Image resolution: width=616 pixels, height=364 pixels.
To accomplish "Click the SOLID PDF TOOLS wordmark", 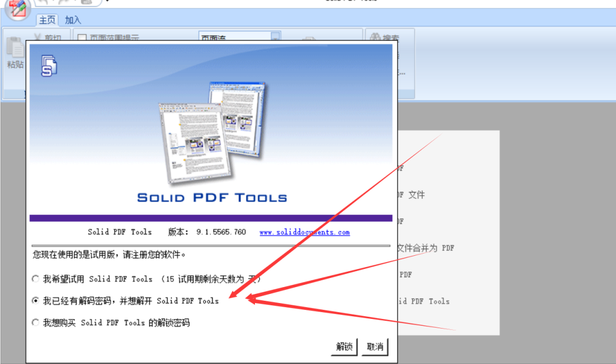I will click(212, 197).
